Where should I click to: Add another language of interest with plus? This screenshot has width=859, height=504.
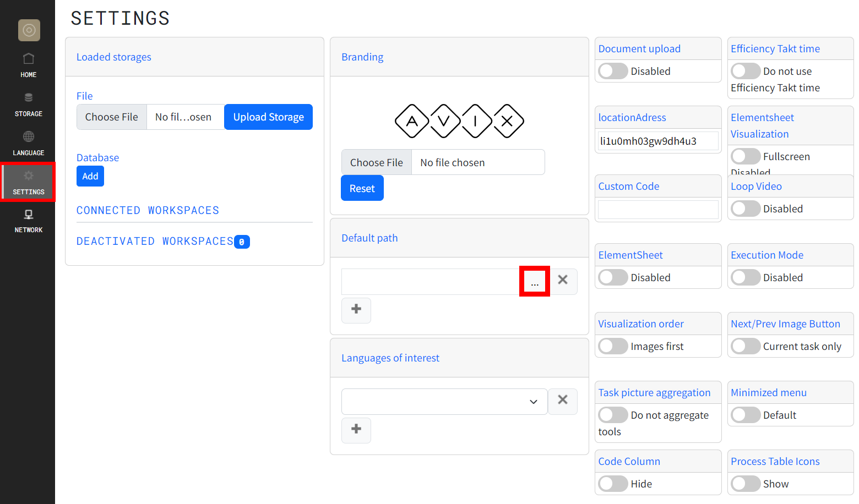coord(356,430)
